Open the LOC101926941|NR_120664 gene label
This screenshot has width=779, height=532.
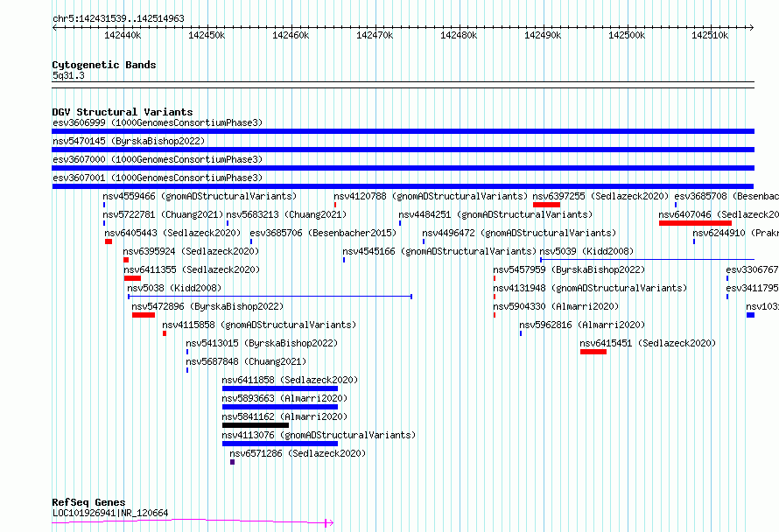click(x=110, y=513)
